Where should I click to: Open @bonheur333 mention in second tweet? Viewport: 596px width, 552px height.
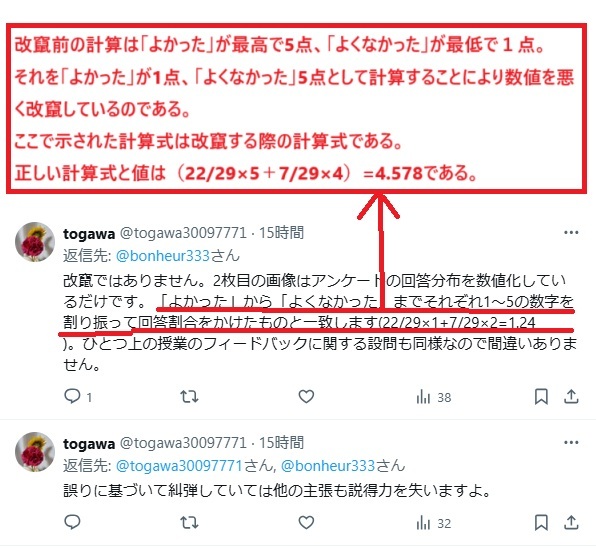coord(328,466)
